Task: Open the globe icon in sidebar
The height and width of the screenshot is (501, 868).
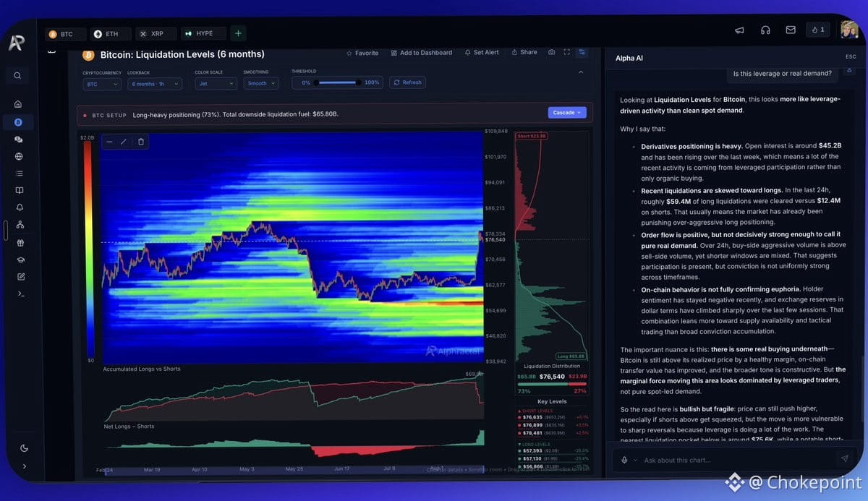Action: click(x=19, y=156)
